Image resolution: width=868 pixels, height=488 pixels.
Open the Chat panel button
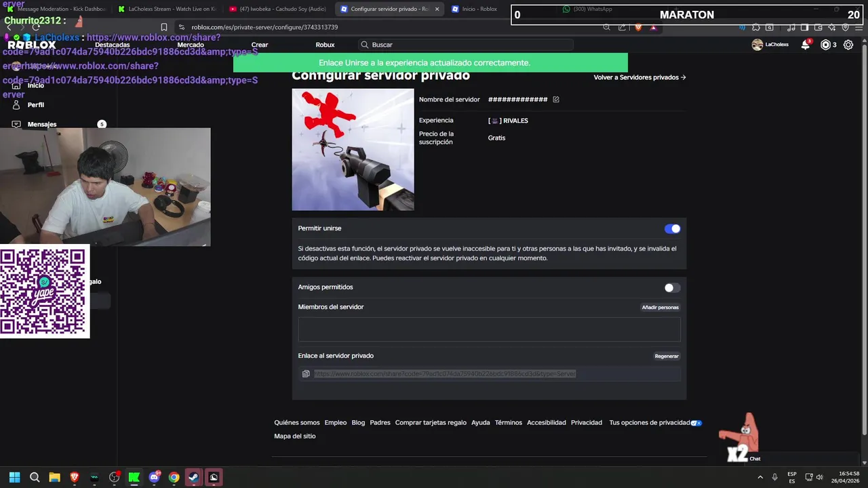(755, 459)
